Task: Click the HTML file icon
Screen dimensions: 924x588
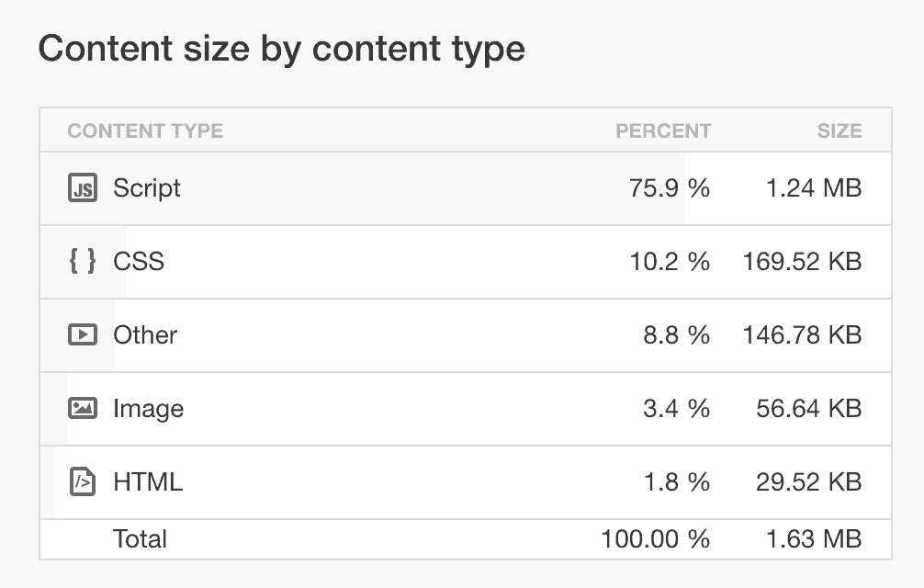Action: (83, 481)
